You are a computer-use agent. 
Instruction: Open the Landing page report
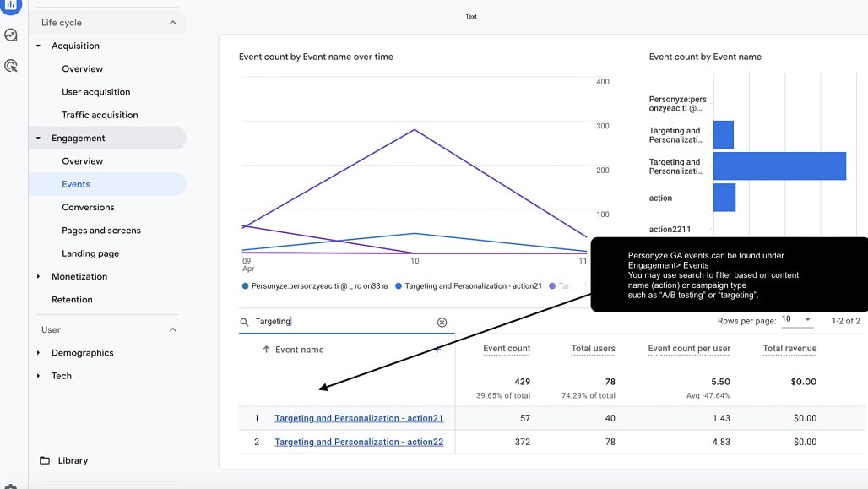[90, 253]
